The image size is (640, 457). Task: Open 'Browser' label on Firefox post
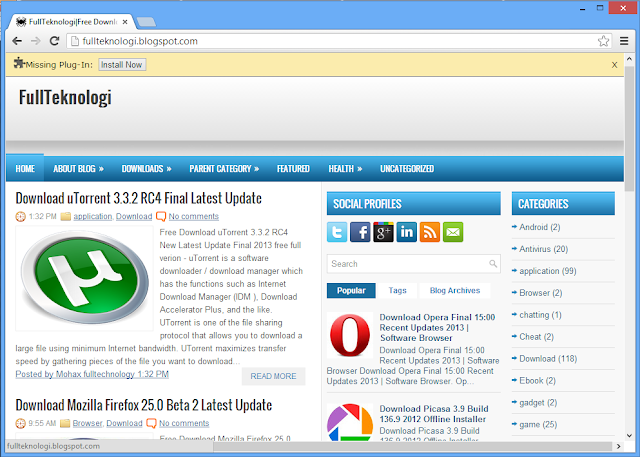pos(87,423)
